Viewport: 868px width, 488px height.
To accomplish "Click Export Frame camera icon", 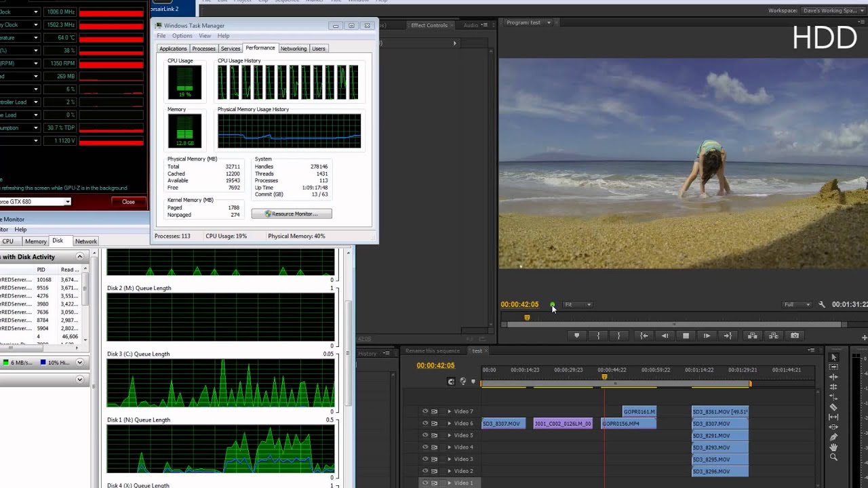I will [795, 335].
